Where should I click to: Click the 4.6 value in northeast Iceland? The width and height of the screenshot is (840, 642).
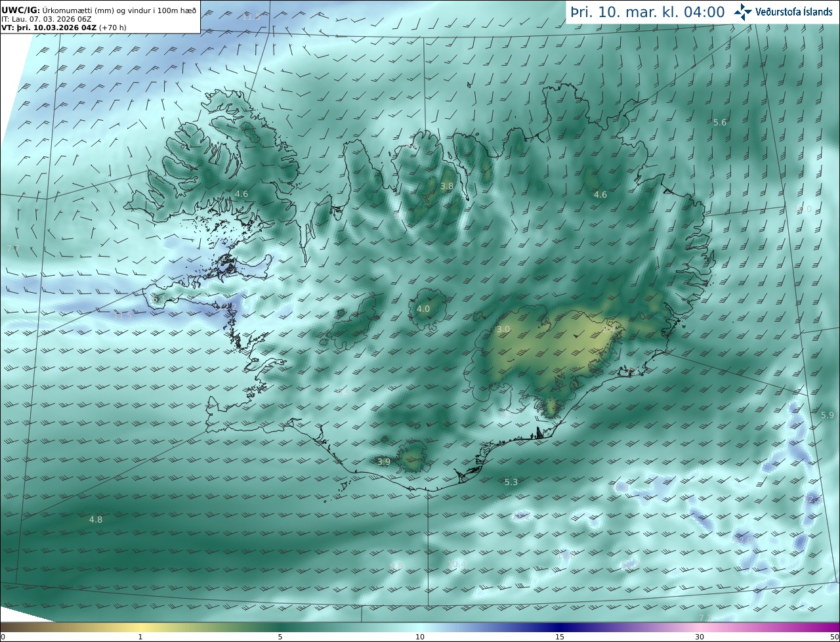pos(600,195)
